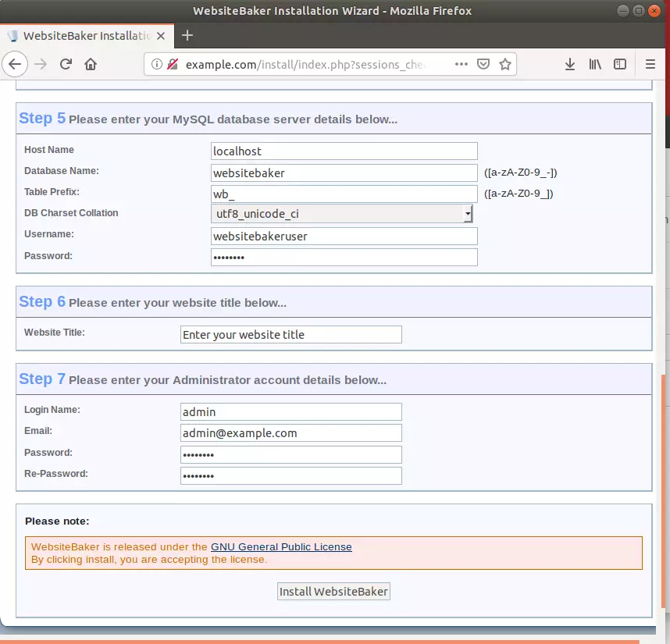The width and height of the screenshot is (670, 644).
Task: Click the 'Host Name' label
Action: point(49,149)
